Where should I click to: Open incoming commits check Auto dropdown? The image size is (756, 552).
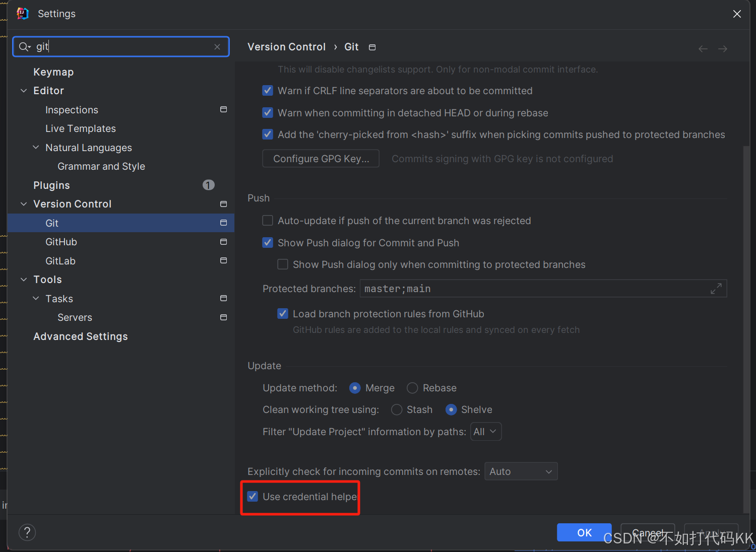pyautogui.click(x=521, y=471)
